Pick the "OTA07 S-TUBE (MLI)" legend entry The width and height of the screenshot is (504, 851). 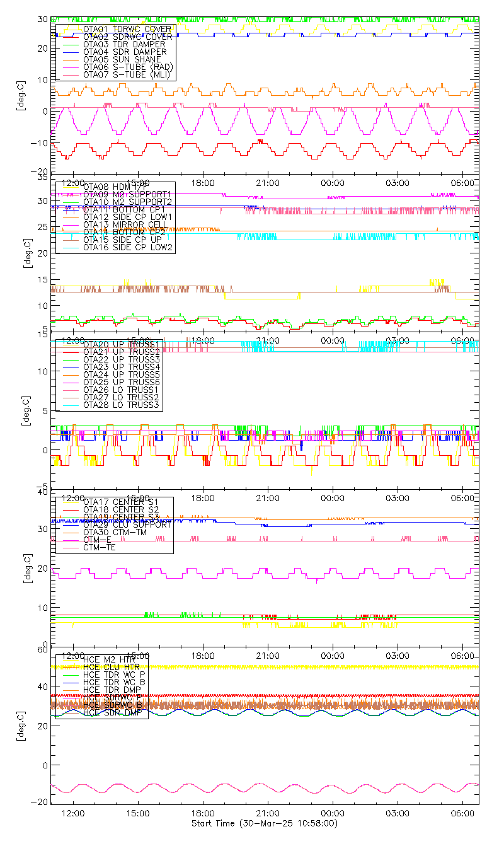click(x=127, y=74)
